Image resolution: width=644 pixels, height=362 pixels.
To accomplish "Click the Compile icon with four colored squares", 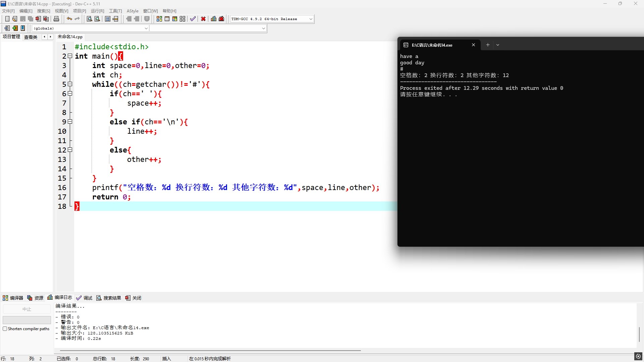I will (x=159, y=19).
